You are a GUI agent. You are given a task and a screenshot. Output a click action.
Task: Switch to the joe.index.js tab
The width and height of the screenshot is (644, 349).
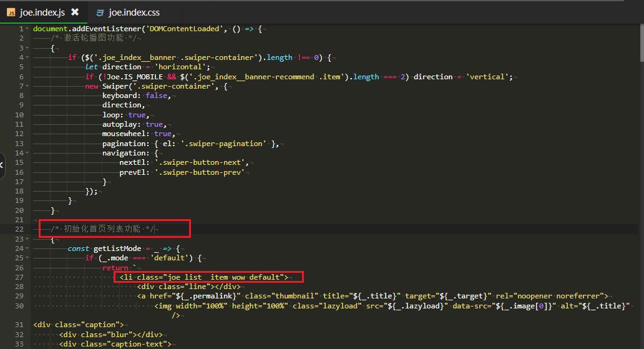(x=42, y=12)
